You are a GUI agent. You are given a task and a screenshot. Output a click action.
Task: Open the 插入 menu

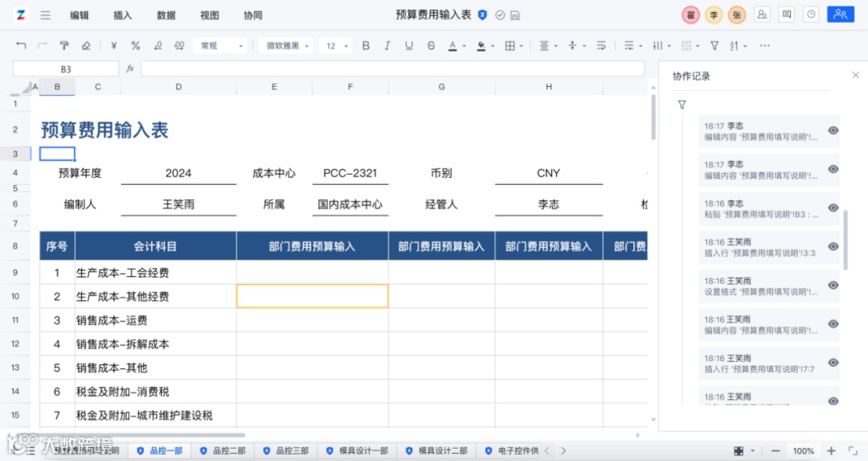click(122, 15)
